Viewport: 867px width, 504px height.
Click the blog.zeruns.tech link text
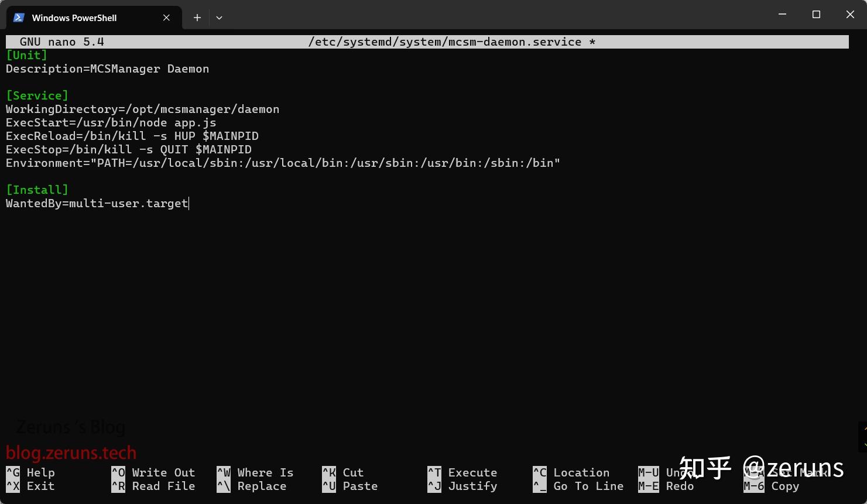71,452
